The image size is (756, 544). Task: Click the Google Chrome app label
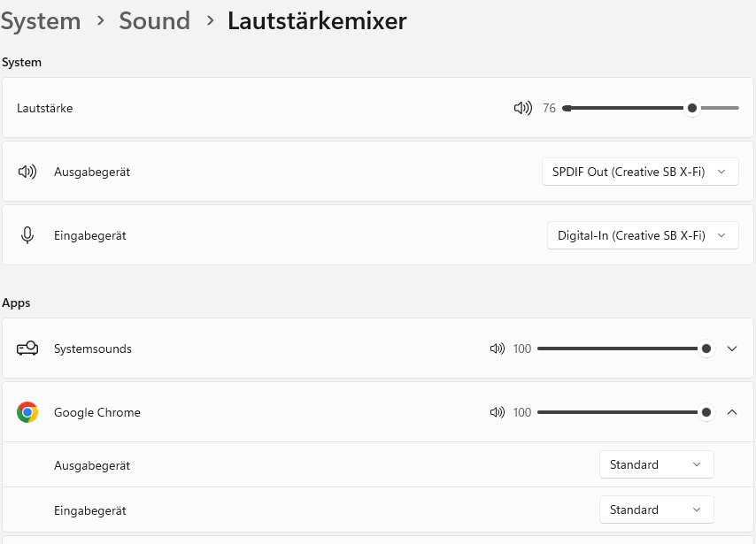click(97, 412)
